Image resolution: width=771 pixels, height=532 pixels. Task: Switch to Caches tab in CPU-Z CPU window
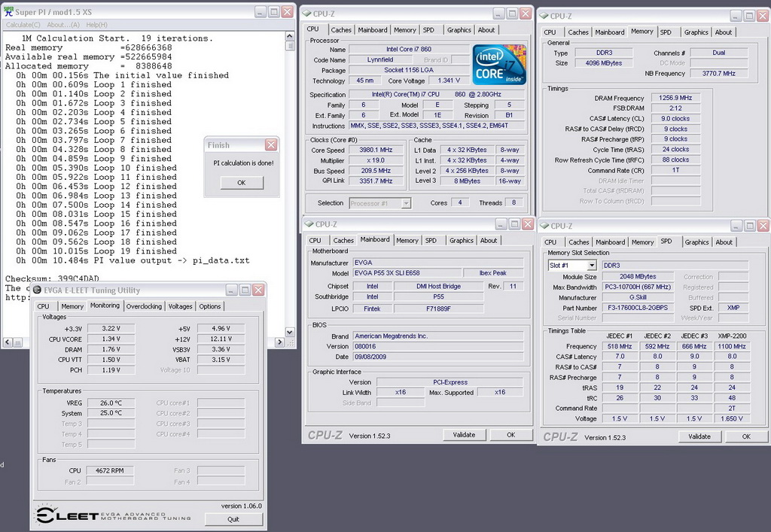pyautogui.click(x=341, y=30)
